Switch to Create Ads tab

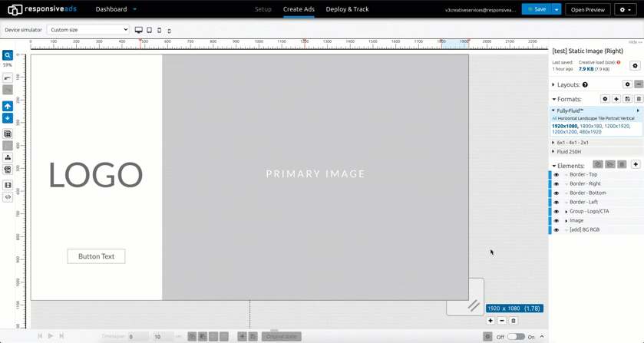tap(299, 9)
